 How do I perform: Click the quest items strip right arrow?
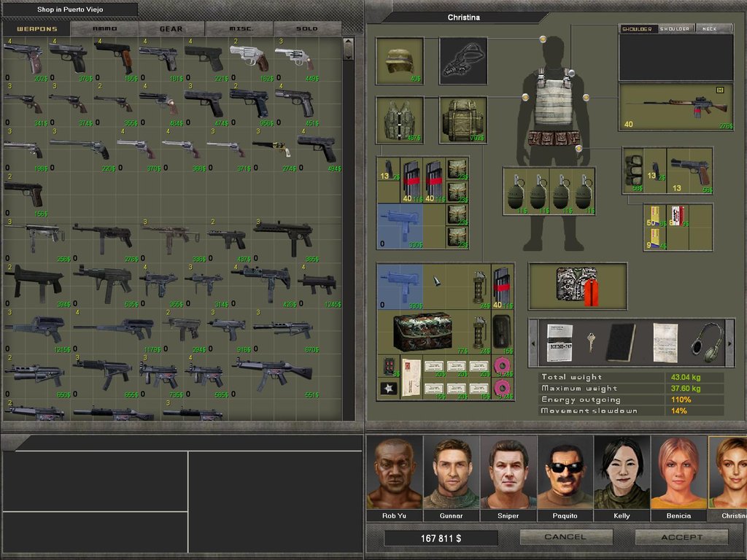[x=729, y=343]
